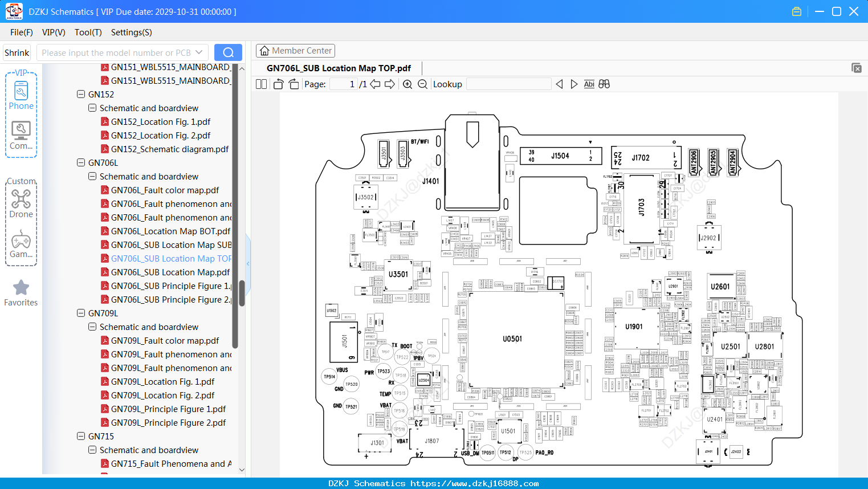
Task: Click the Abi text-match icon
Action: coord(589,84)
